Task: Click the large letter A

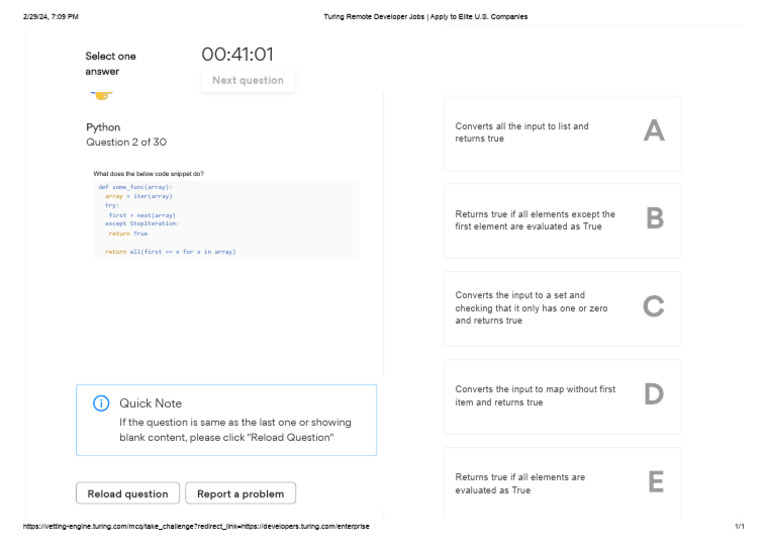Action: pyautogui.click(x=654, y=131)
